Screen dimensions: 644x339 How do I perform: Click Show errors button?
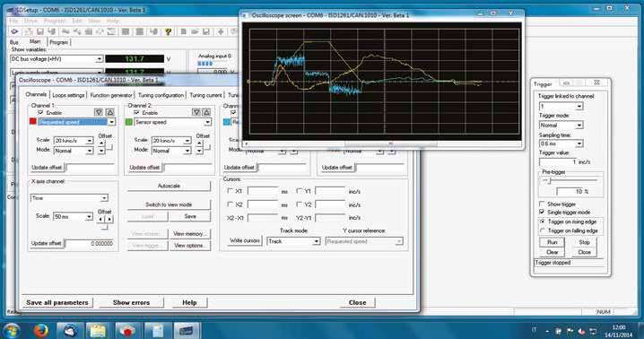(x=132, y=302)
